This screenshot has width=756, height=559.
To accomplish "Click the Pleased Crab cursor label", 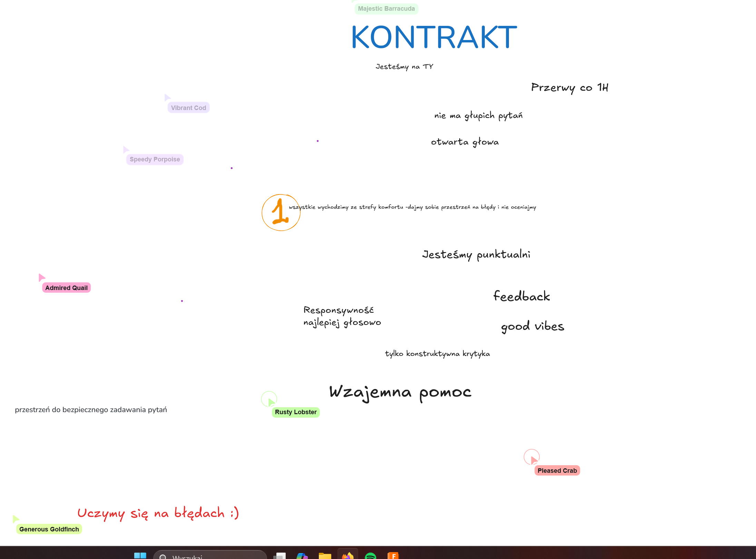I will pos(557,471).
